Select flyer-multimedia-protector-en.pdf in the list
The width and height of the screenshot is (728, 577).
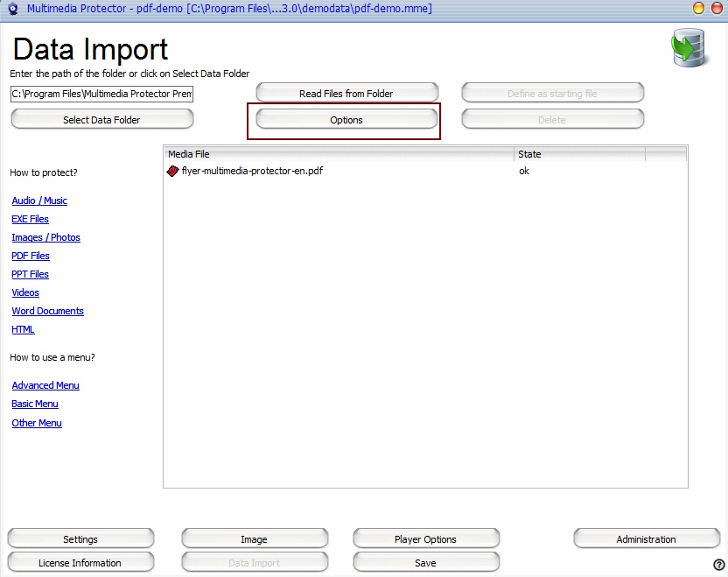pos(252,172)
